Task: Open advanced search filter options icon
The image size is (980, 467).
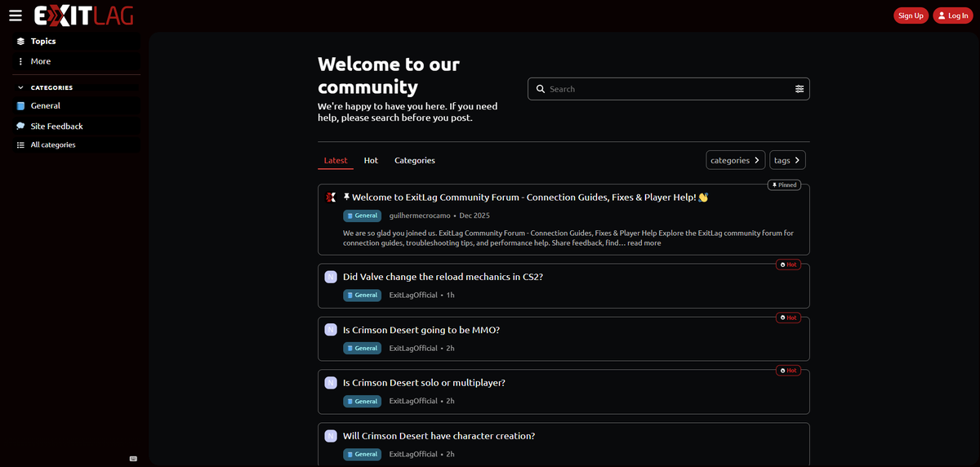Action: (800, 89)
